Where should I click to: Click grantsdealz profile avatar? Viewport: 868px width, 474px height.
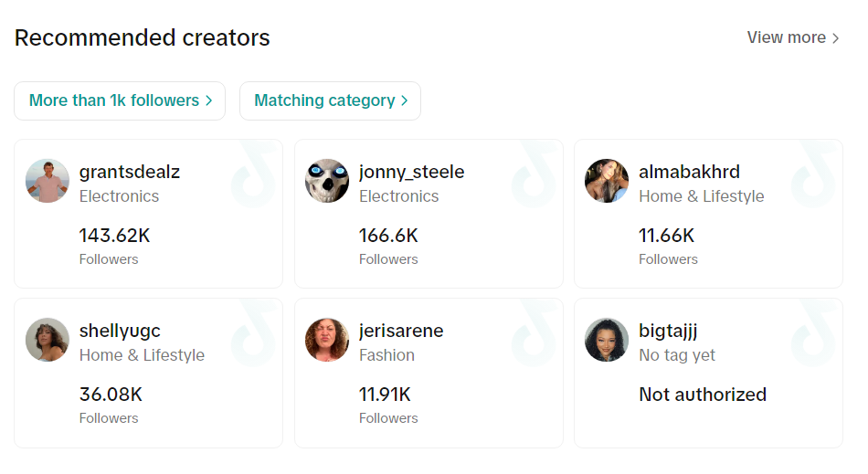tap(48, 181)
